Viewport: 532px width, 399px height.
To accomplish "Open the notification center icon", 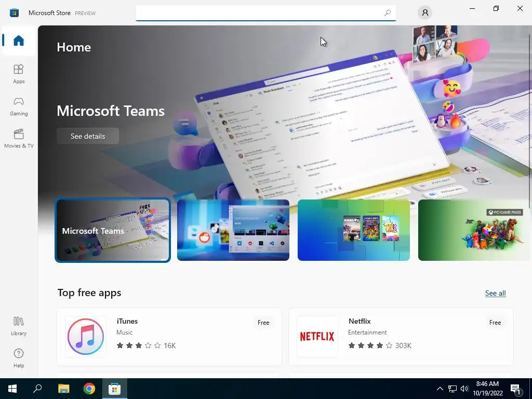I will 516,389.
